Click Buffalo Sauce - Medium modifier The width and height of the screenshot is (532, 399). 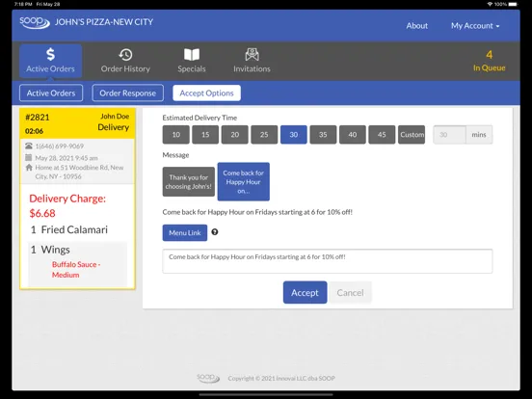tap(76, 270)
